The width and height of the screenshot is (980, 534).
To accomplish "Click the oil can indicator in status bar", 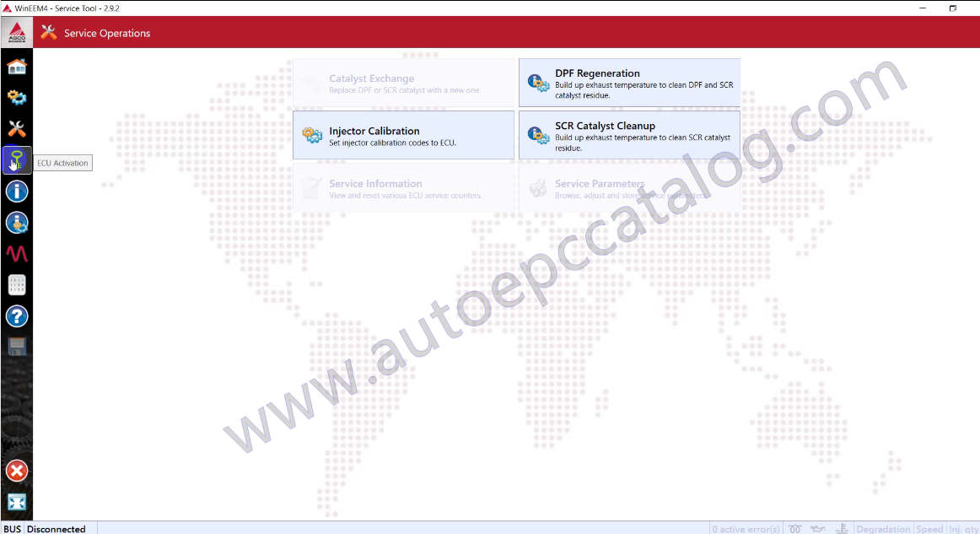I will [x=818, y=529].
